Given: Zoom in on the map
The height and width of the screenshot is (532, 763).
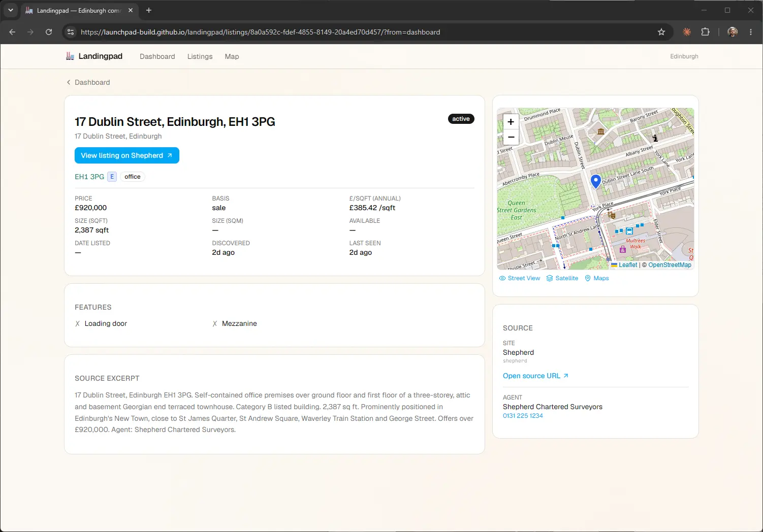Looking at the screenshot, I should point(511,122).
